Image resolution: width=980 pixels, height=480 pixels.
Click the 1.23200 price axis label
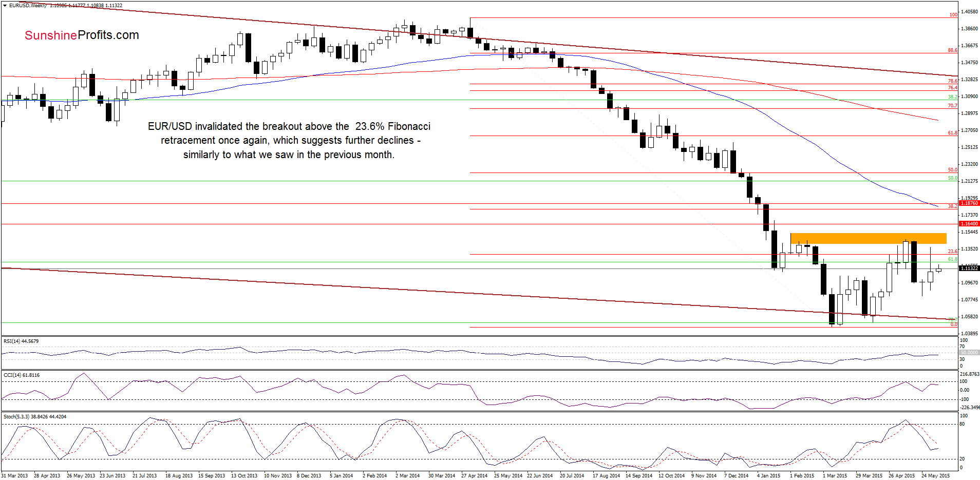[969, 164]
